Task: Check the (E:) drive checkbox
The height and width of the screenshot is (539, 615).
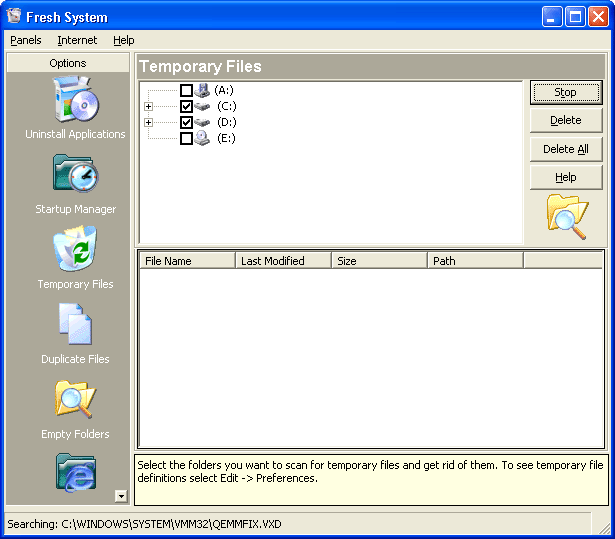Action: coord(186,138)
